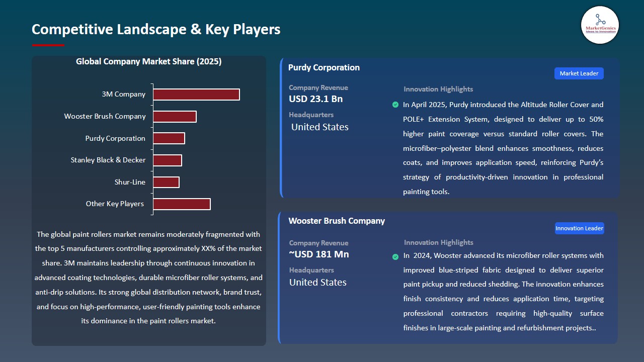This screenshot has height=362, width=644.
Task: Click Headquarters label in Purdy card
Action: coord(311,115)
